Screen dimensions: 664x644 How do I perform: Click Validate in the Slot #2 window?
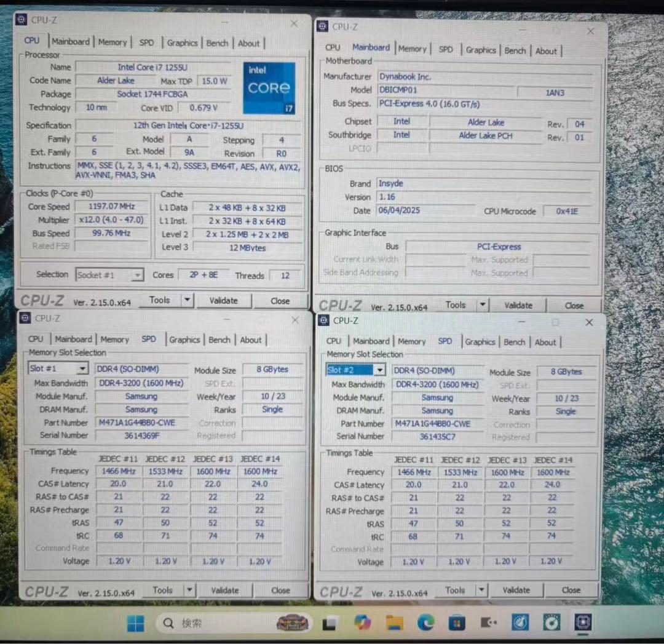click(516, 590)
